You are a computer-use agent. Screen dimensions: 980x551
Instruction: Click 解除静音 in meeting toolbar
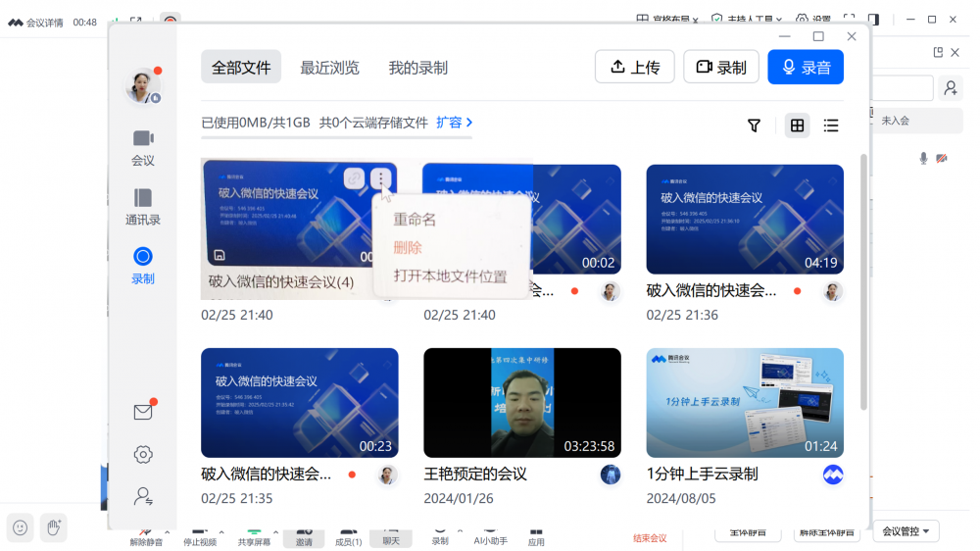click(146, 538)
